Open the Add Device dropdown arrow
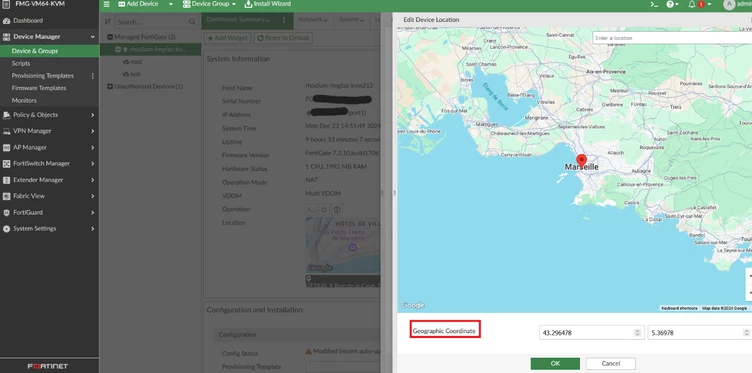The width and height of the screenshot is (752, 373). 170,4
